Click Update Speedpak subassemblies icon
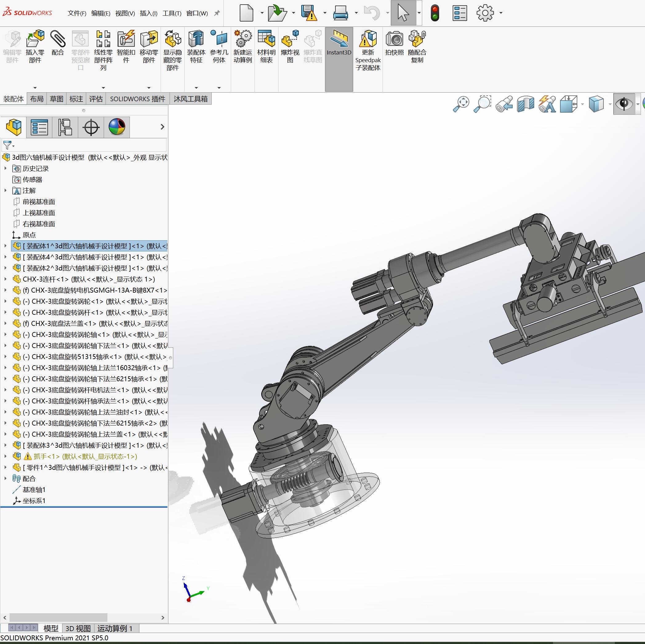Viewport: 645px width, 644px height. [368, 39]
